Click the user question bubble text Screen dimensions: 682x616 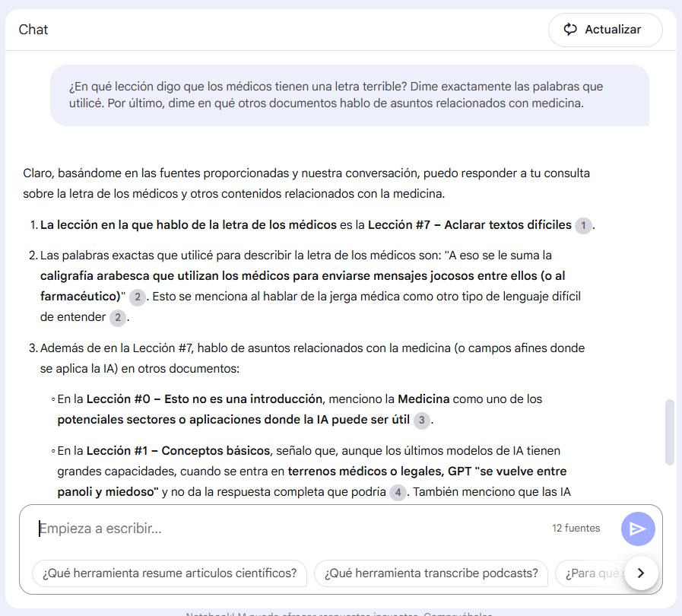pos(336,95)
